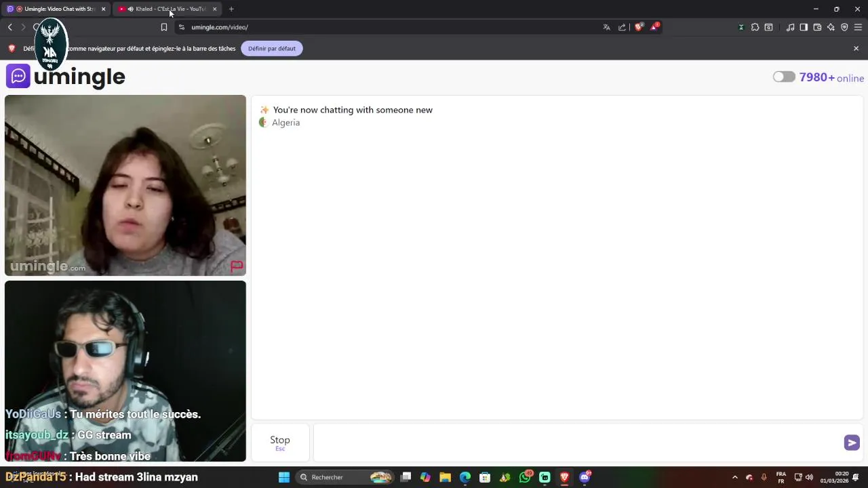Click the 7980+ online counter
Viewport: 868px width, 488px height.
point(831,77)
